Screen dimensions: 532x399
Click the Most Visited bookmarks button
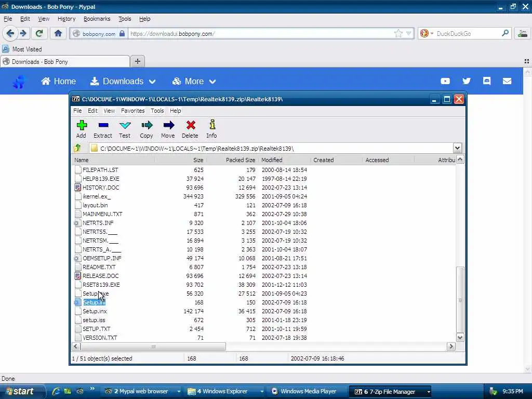tap(22, 49)
